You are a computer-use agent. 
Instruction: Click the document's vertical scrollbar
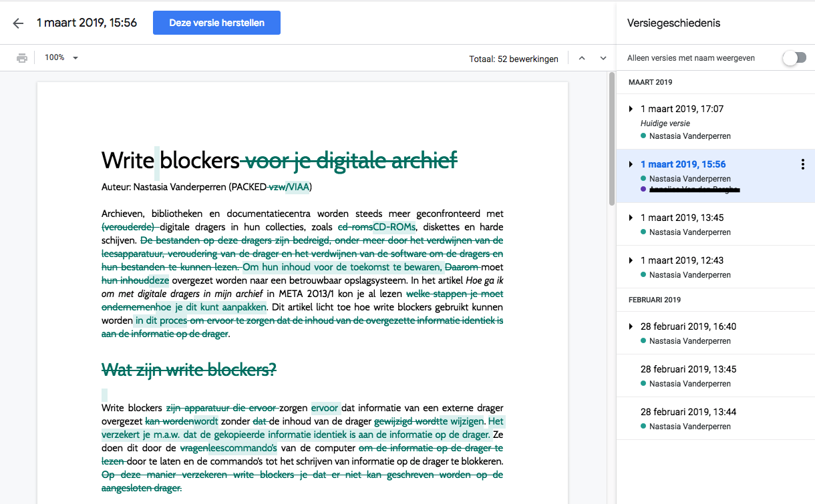coord(612,140)
